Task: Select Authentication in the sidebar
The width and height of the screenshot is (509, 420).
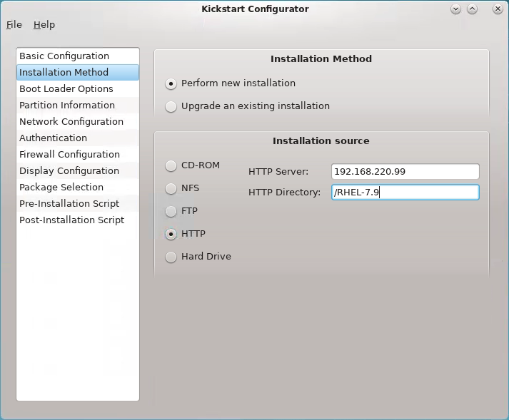Action: click(x=78, y=138)
